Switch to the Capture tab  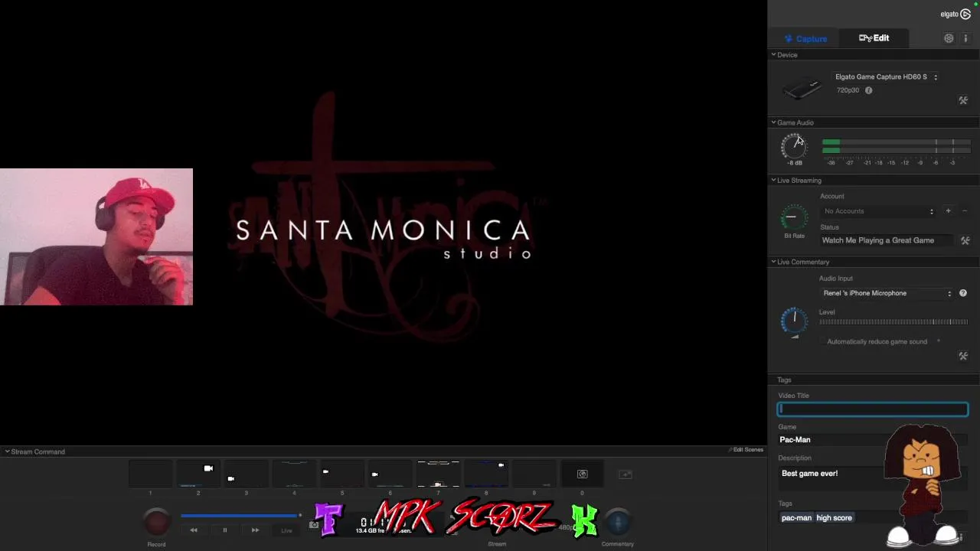pyautogui.click(x=805, y=38)
